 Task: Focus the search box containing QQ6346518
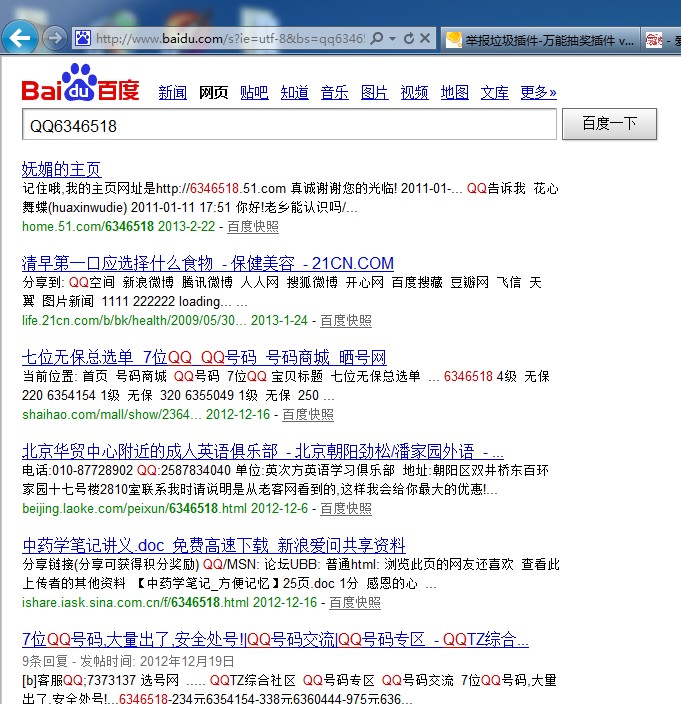click(290, 124)
